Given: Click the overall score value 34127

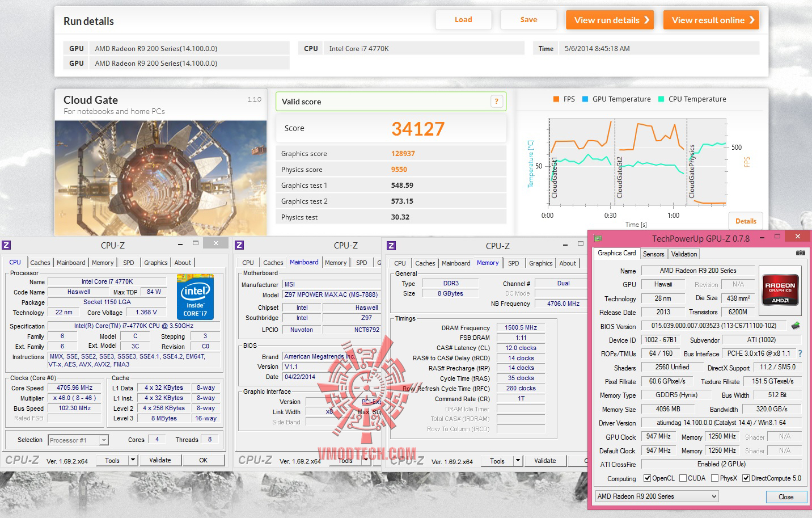Looking at the screenshot, I should click(418, 129).
